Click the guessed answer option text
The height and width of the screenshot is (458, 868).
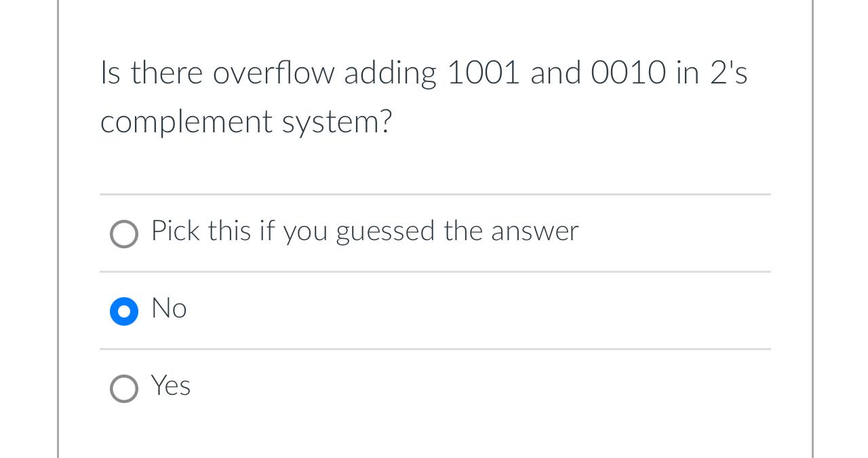point(364,232)
